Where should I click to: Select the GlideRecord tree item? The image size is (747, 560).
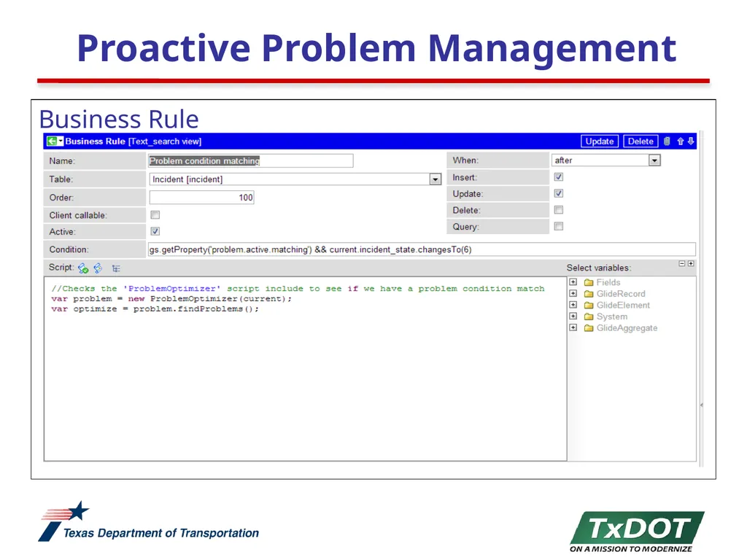(621, 294)
